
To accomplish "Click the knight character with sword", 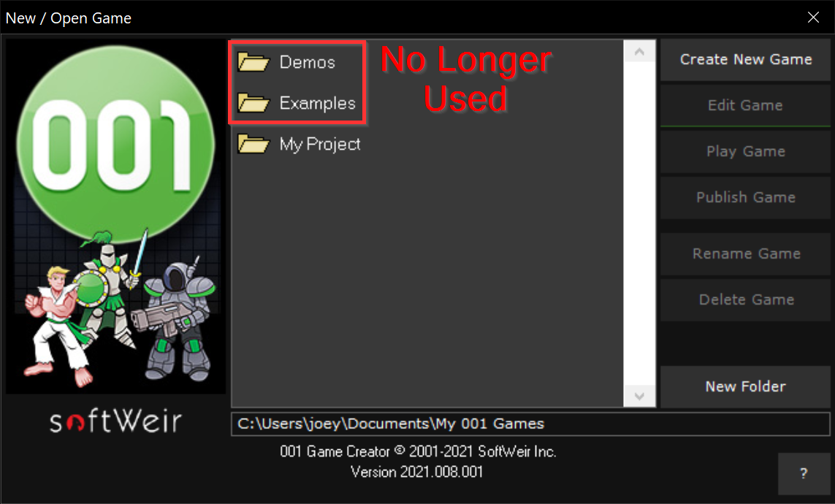I will pos(109,287).
